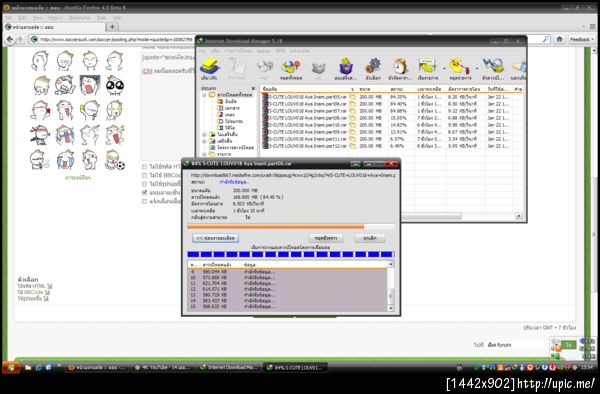Open dropdown arrow beside Start Queue icon
The width and height of the screenshot is (600, 394).
pos(444,69)
